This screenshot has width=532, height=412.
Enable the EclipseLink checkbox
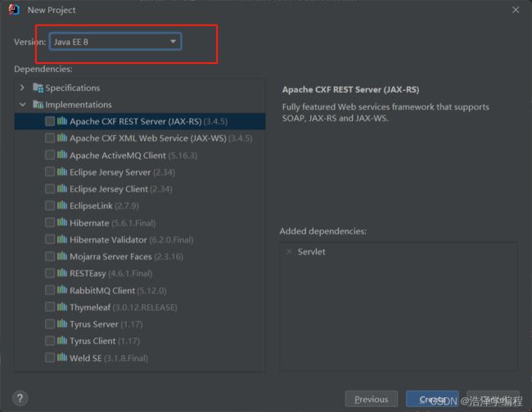[x=50, y=206]
